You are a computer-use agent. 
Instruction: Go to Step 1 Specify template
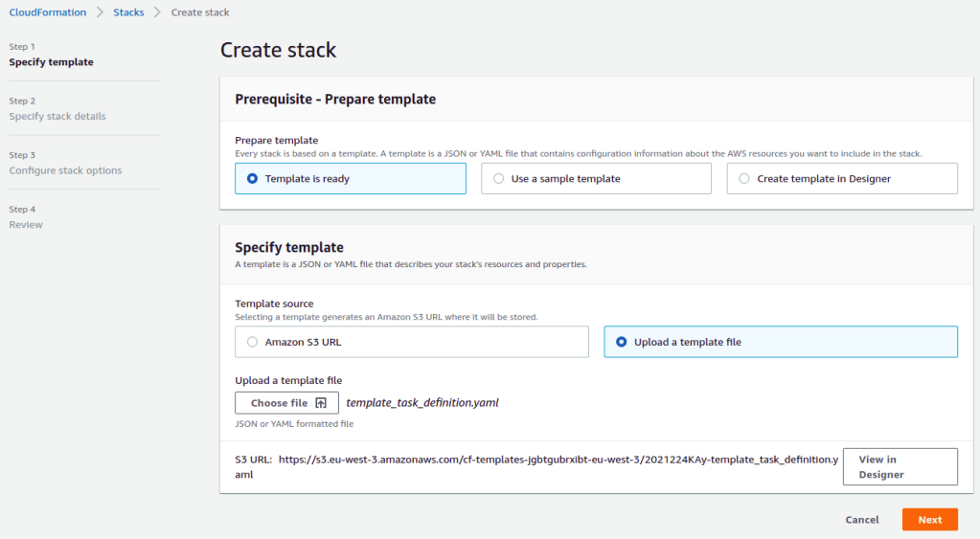click(51, 62)
